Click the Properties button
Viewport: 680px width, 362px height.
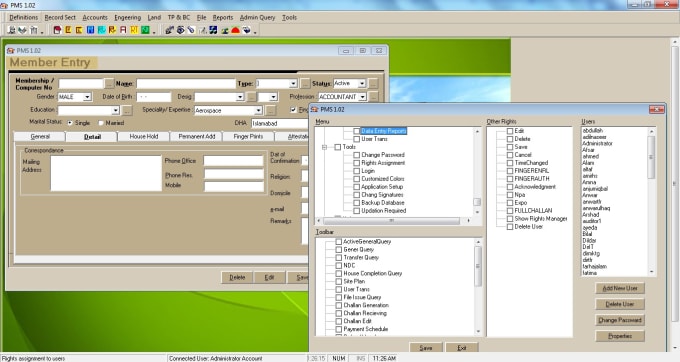point(620,336)
